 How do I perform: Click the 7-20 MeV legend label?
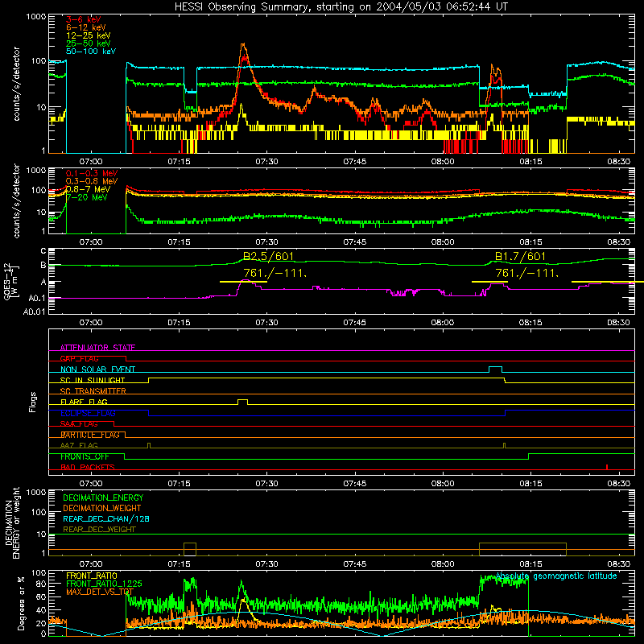(86, 197)
